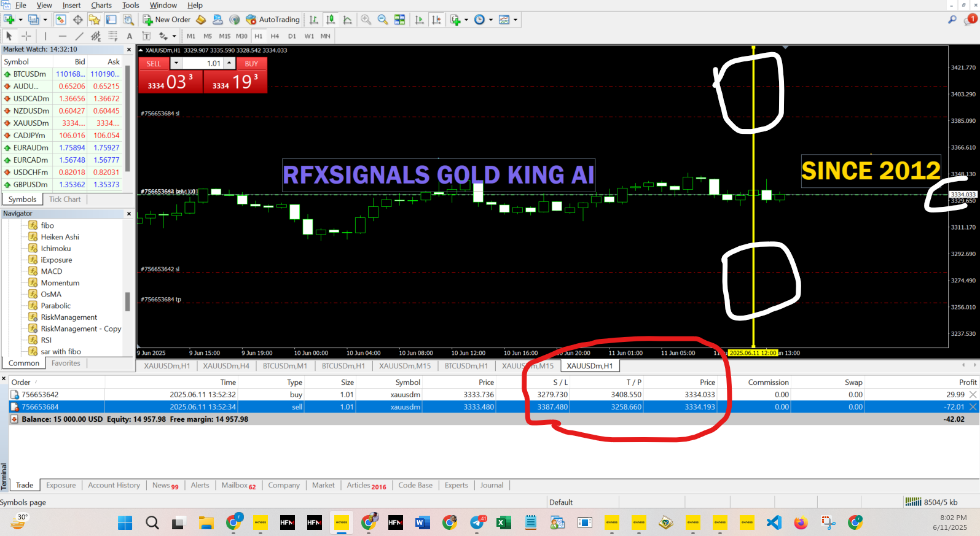The height and width of the screenshot is (536, 980).
Task: Toggle the AutoTrading button
Action: pos(273,20)
